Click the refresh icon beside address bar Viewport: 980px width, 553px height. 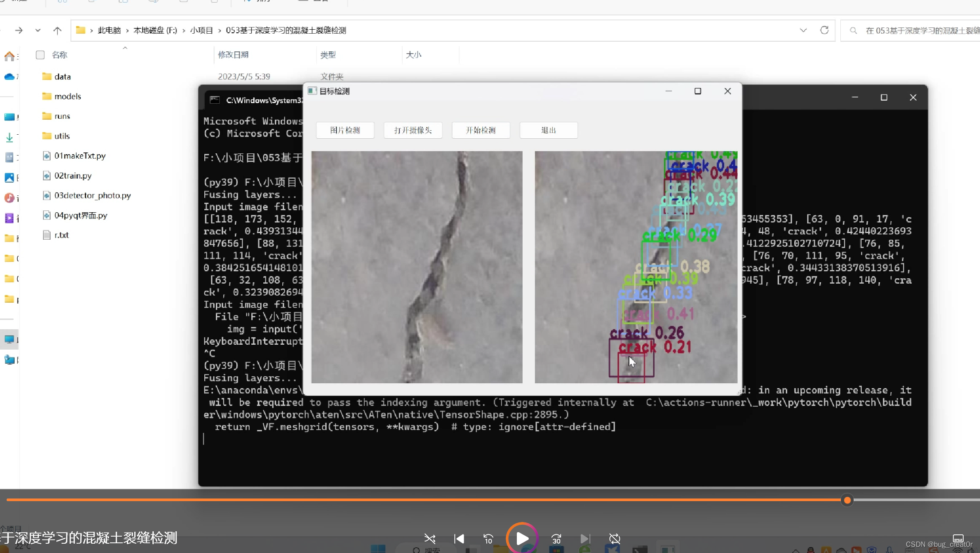tap(824, 30)
